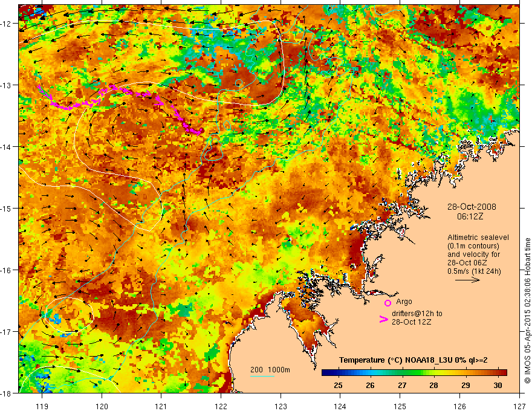Click the longitude axis label 120

pyautogui.click(x=102, y=406)
